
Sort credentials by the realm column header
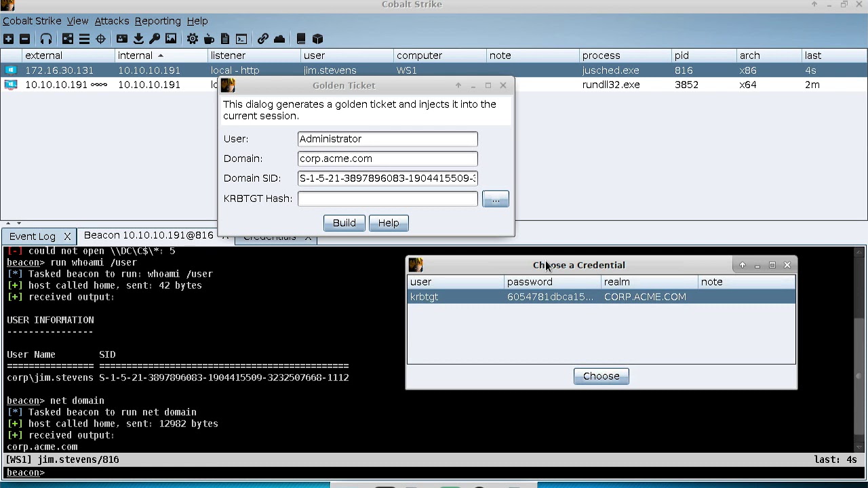[650, 282]
